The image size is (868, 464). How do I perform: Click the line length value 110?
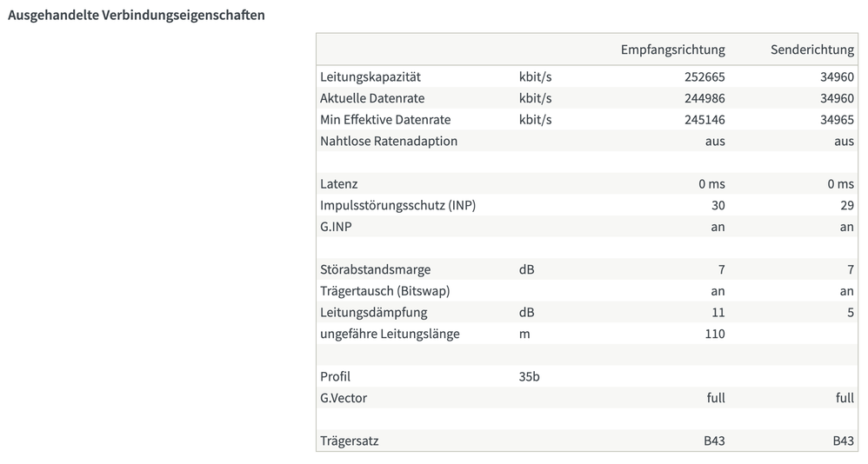point(714,334)
